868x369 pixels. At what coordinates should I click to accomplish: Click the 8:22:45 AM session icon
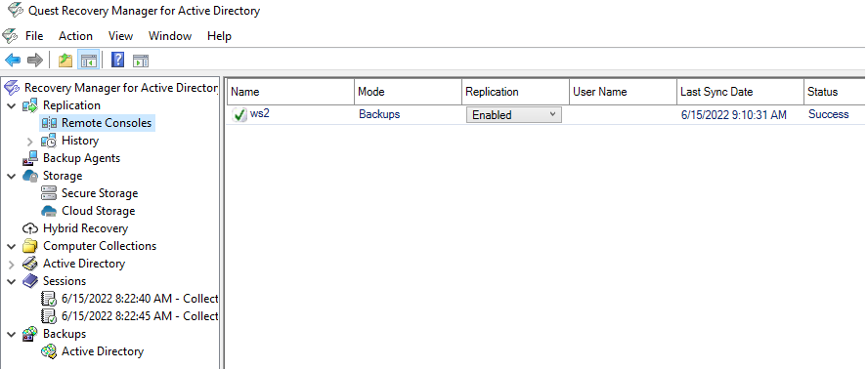(49, 316)
